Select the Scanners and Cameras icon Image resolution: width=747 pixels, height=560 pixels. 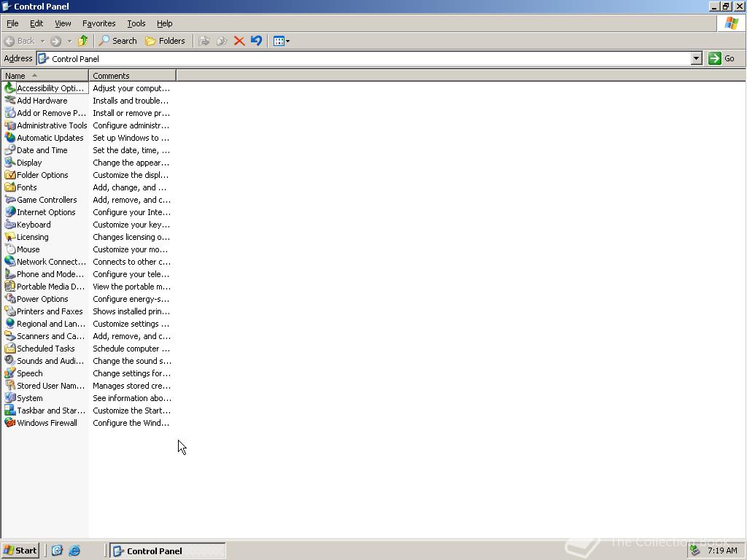10,335
